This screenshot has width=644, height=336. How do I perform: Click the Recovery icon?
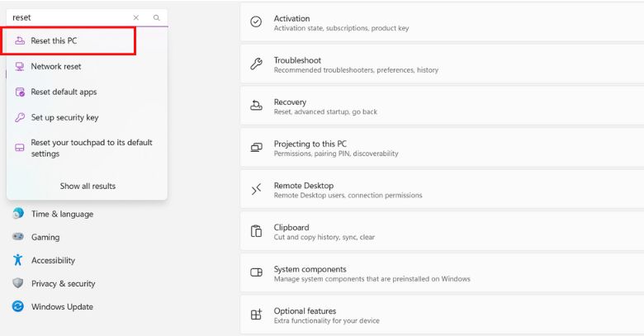256,106
